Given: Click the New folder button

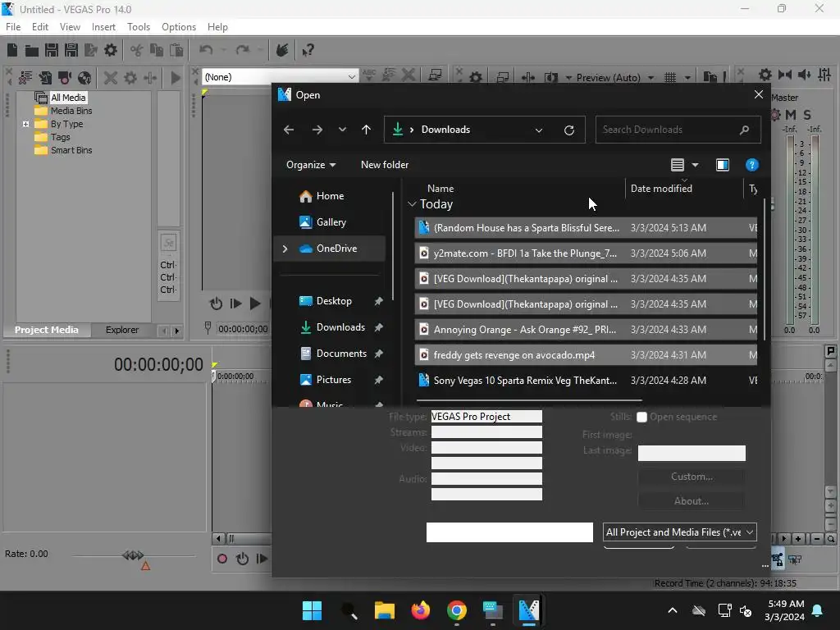Looking at the screenshot, I should 385,165.
